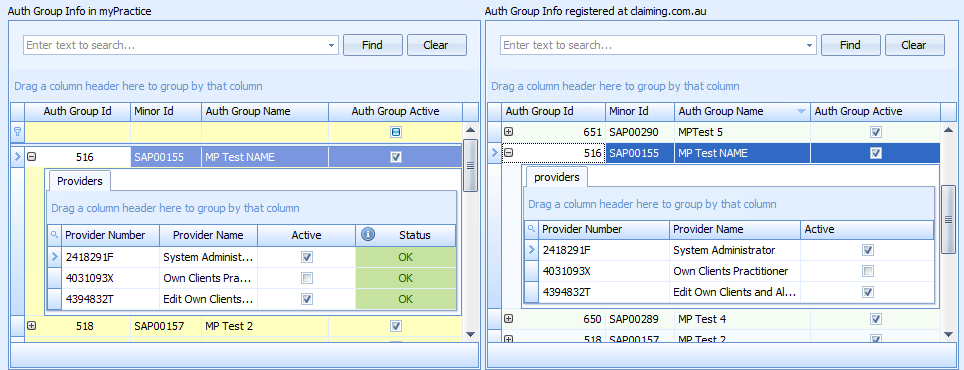The width and height of the screenshot is (964, 370).
Task: Select System Administrator name in right providers grid
Action: coord(735,250)
